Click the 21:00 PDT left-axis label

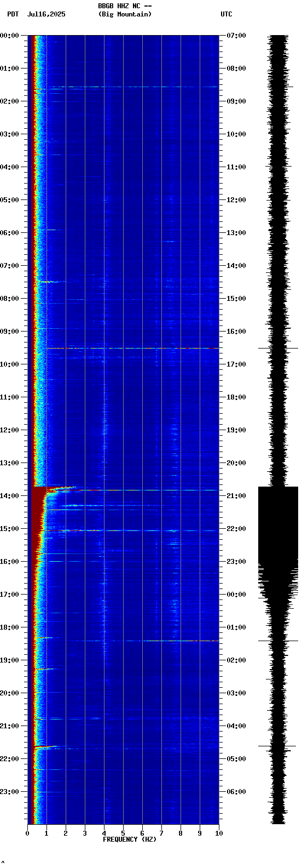pyautogui.click(x=9, y=726)
